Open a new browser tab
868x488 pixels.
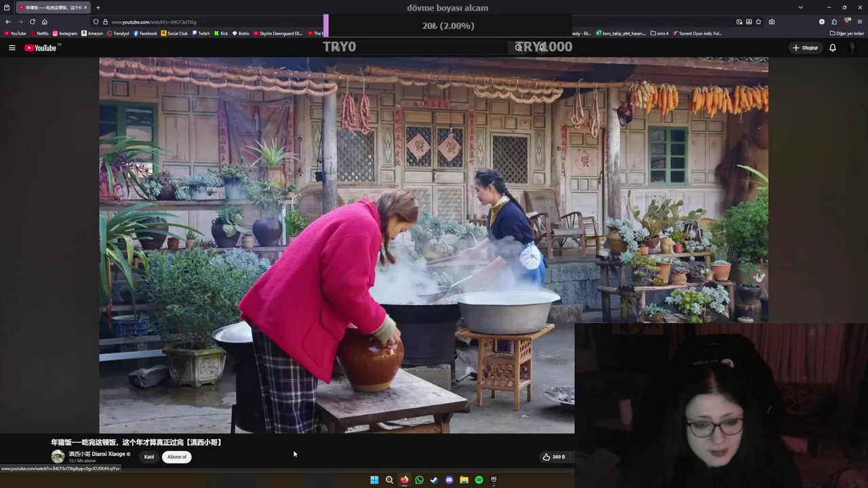(98, 7)
